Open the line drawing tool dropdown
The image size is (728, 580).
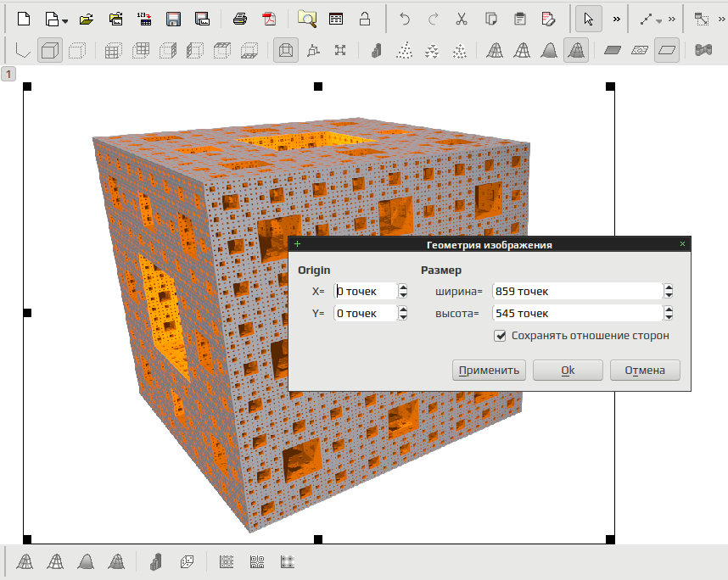pyautogui.click(x=658, y=21)
